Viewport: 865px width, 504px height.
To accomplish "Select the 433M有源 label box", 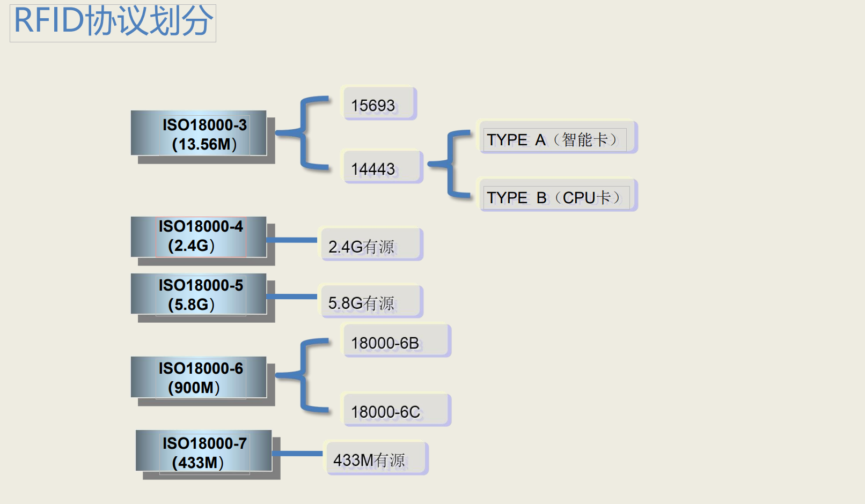I will [x=376, y=459].
